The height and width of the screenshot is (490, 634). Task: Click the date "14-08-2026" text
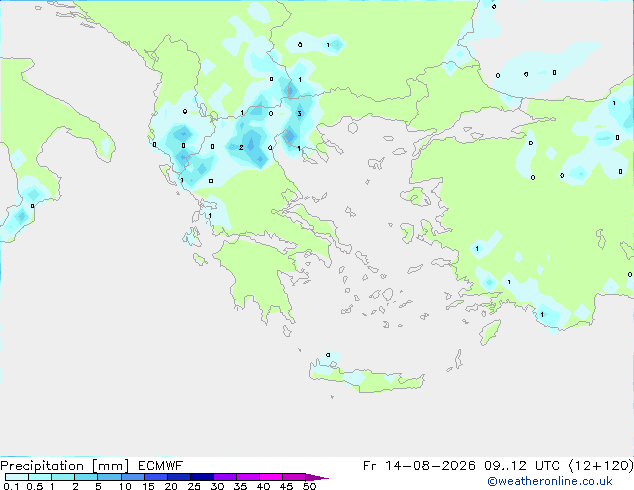[430, 466]
